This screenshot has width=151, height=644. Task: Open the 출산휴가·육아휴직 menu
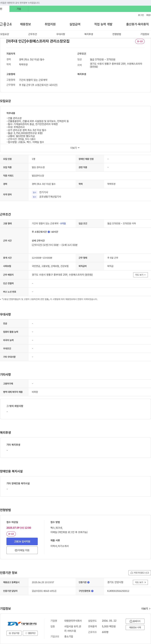(137, 24)
